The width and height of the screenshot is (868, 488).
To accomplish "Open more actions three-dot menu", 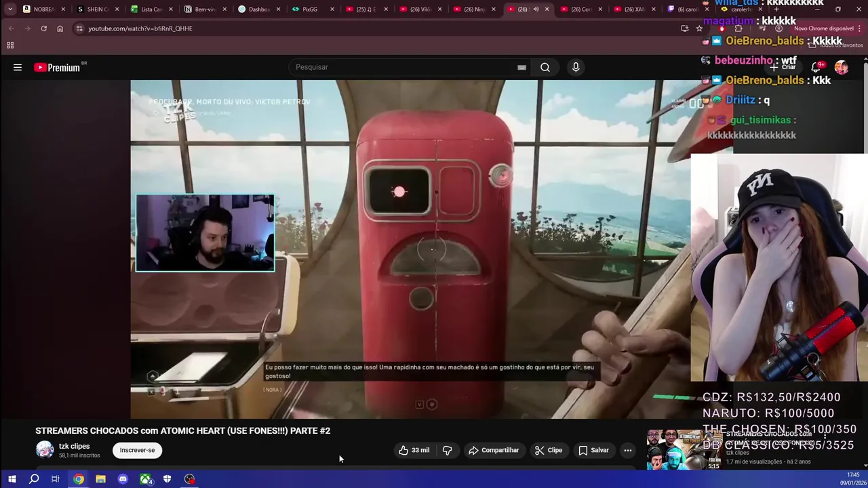I will coord(628,450).
